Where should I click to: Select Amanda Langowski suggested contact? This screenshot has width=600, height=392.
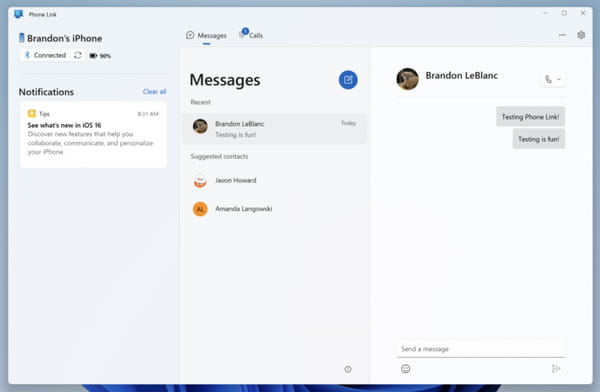[274, 209]
